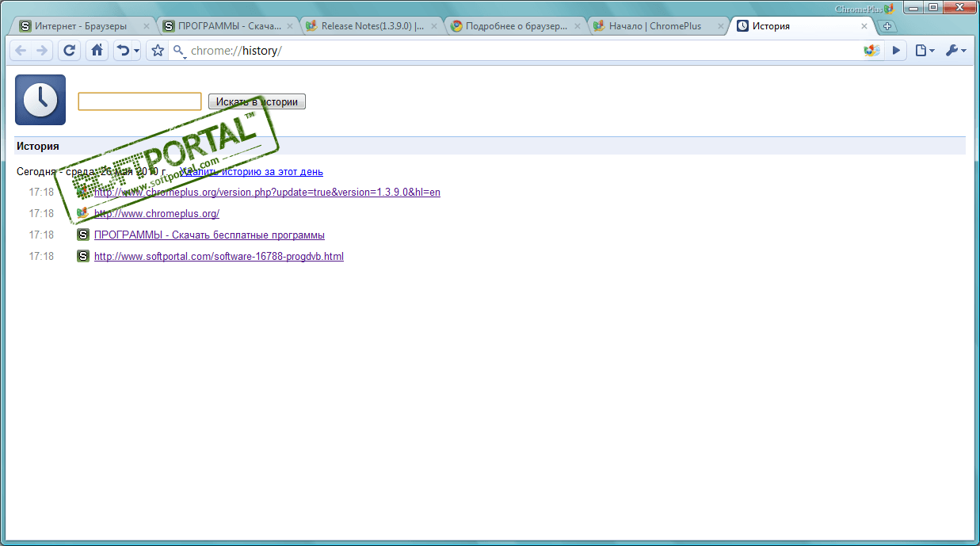Close the 'Подробнее о браузер...' tab
The image size is (980, 546).
577,26
